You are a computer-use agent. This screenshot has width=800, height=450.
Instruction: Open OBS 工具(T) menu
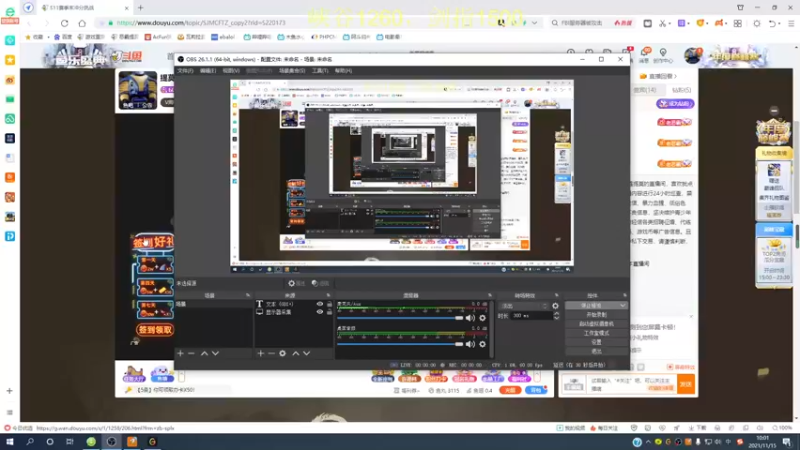click(x=320, y=70)
